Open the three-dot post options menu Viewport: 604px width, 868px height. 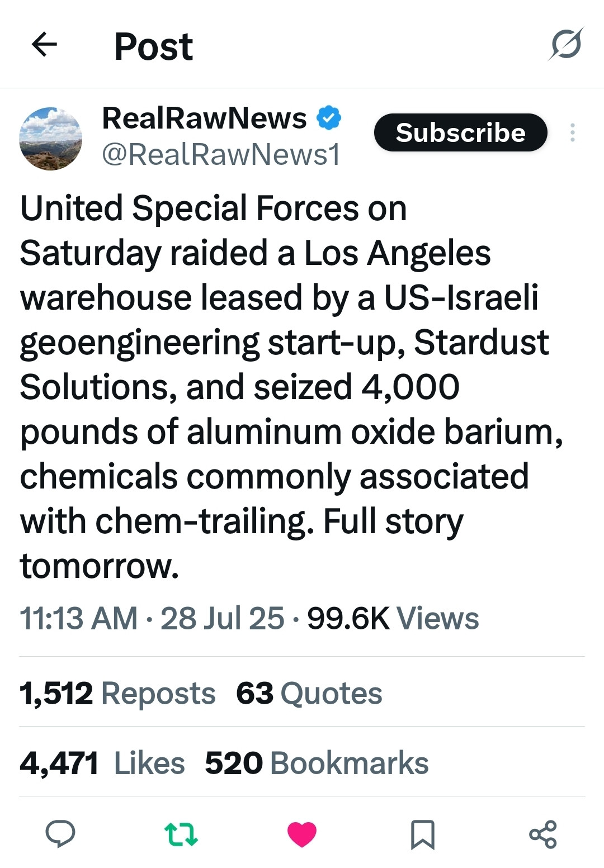point(572,132)
